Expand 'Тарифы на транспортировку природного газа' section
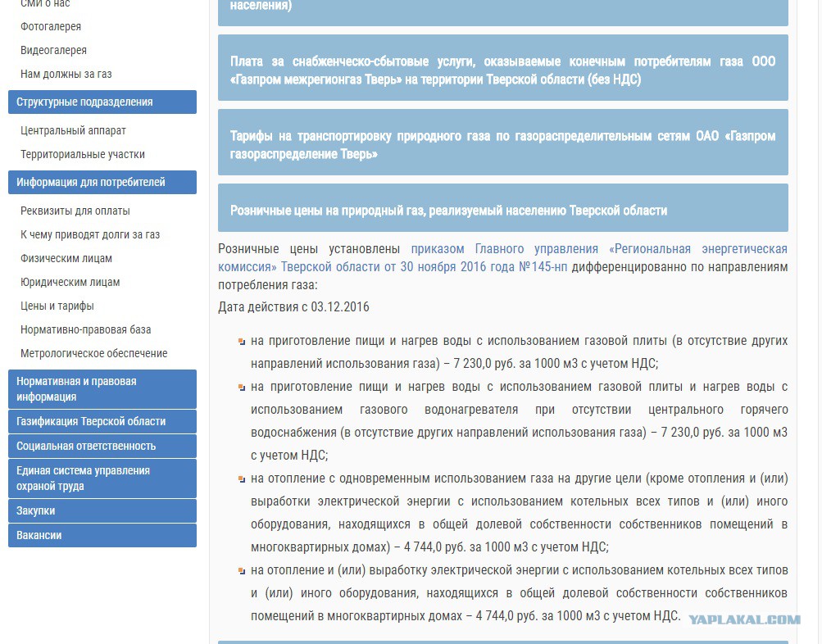This screenshot has height=644, width=822. click(x=502, y=142)
